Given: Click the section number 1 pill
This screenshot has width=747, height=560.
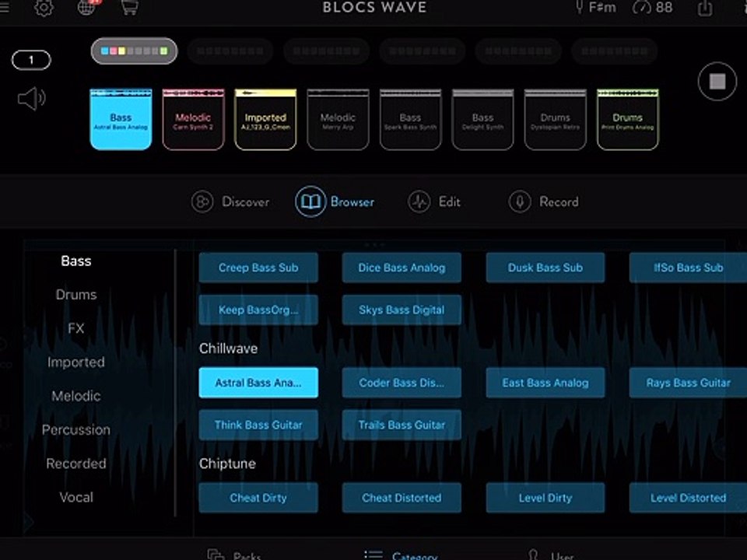Looking at the screenshot, I should click(31, 60).
